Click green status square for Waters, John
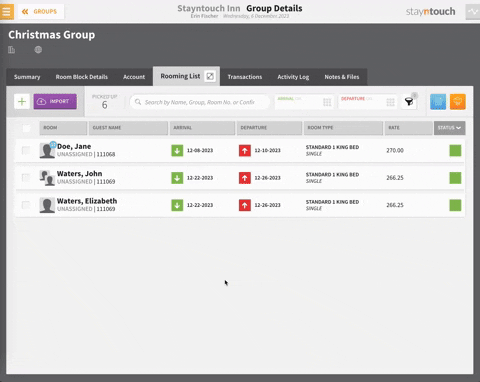The height and width of the screenshot is (382, 480). click(x=455, y=178)
